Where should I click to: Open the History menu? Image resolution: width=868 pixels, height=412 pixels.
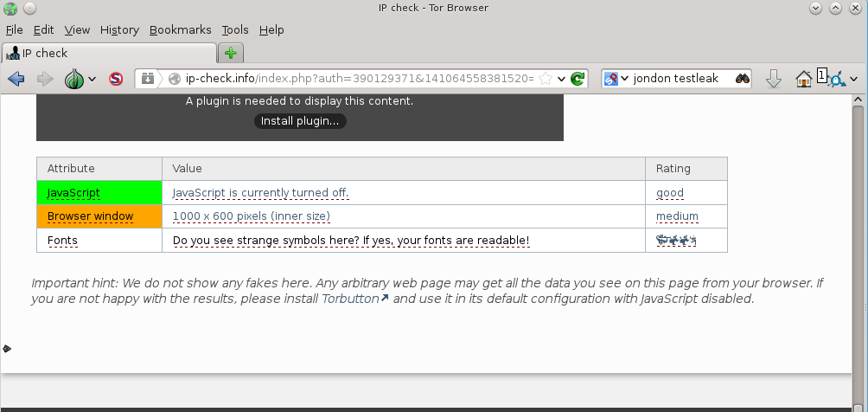tap(119, 30)
